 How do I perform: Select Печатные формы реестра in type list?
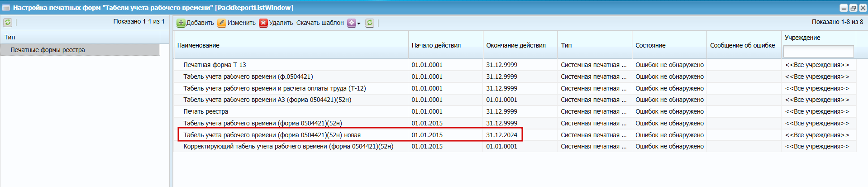pos(80,50)
